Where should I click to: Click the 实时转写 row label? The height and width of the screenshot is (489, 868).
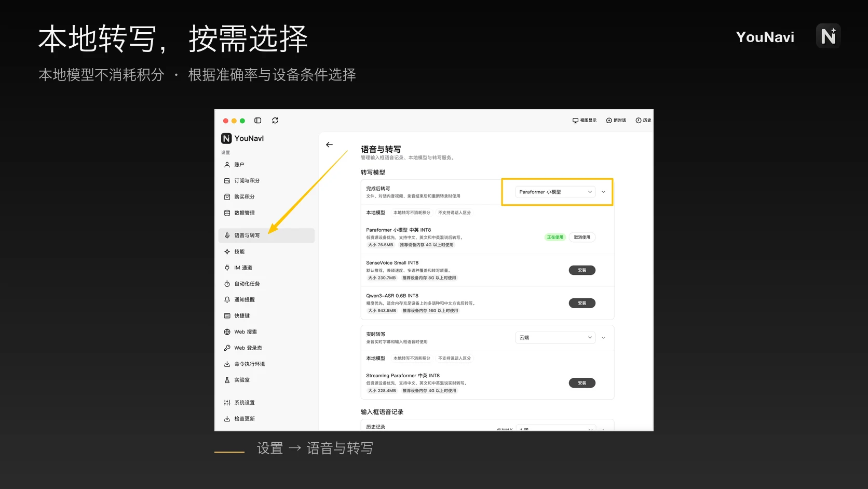pyautogui.click(x=376, y=334)
